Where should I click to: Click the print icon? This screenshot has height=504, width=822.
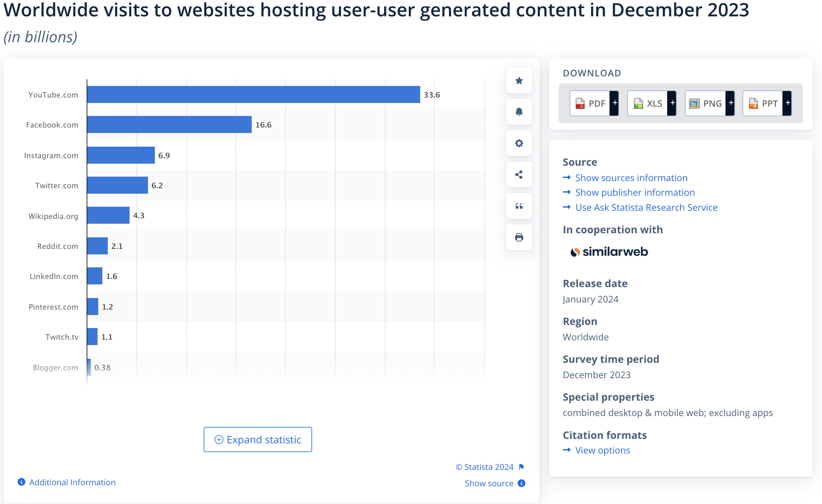pyautogui.click(x=519, y=237)
